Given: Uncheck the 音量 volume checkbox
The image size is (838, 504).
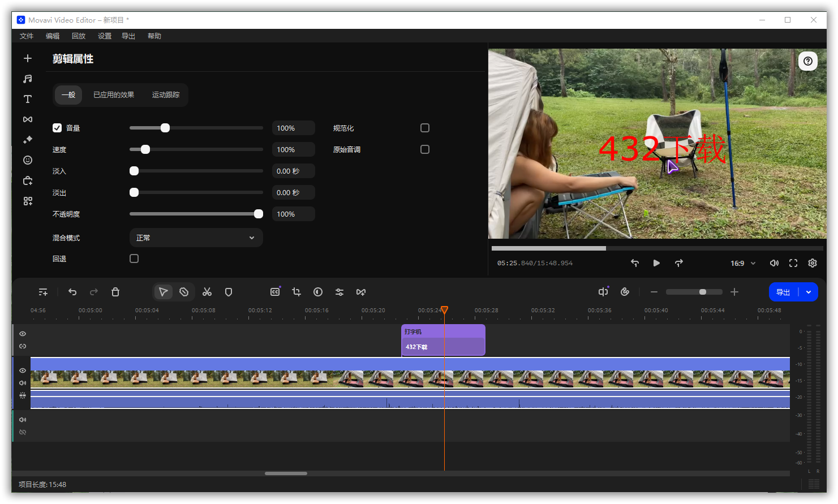Looking at the screenshot, I should pyautogui.click(x=57, y=128).
